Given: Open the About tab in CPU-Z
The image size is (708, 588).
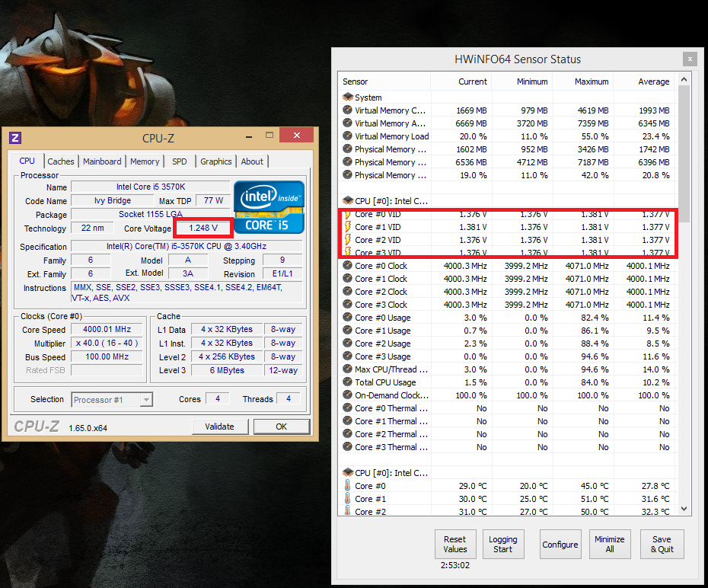Looking at the screenshot, I should click(252, 161).
